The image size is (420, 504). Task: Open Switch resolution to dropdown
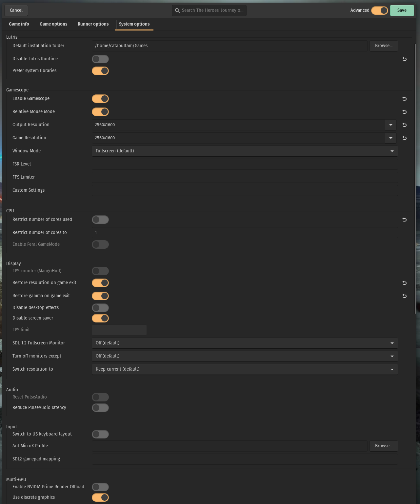point(245,369)
